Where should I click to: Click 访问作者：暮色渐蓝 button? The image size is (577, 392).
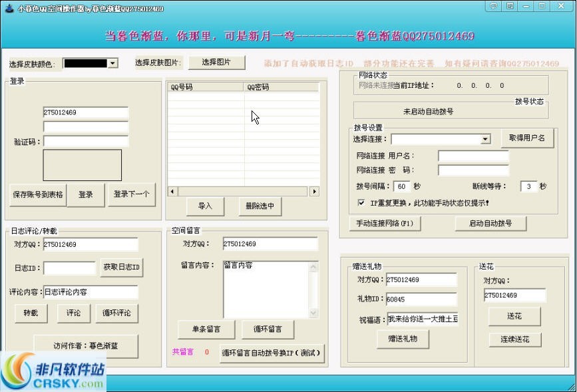coord(86,346)
